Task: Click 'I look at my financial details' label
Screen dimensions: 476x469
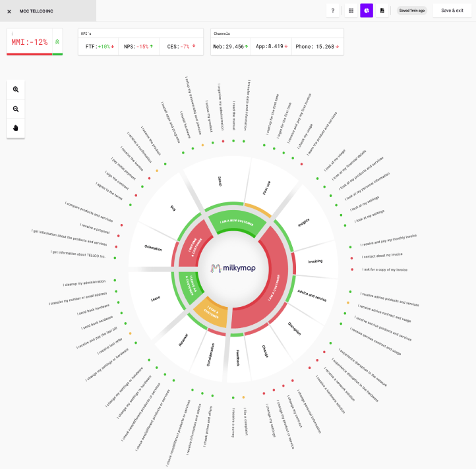Action: pos(349,165)
